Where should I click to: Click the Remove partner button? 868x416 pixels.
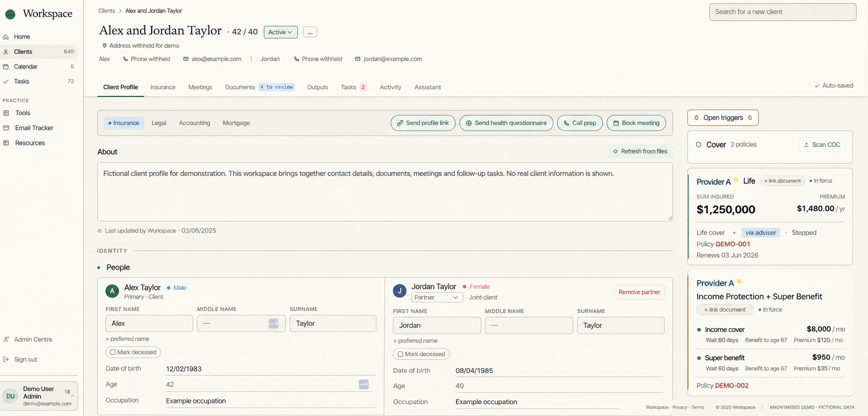(x=640, y=292)
